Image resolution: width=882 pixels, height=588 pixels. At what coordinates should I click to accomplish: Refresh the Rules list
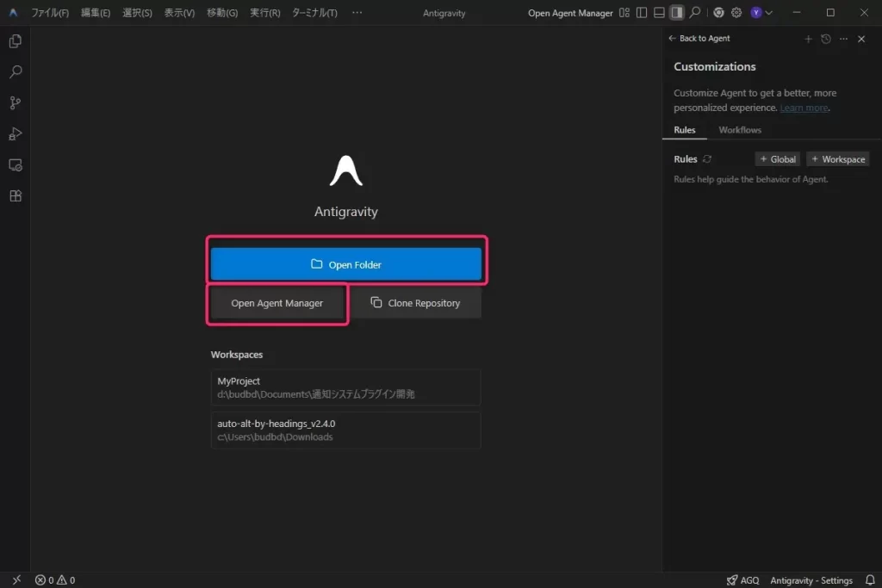(x=707, y=159)
